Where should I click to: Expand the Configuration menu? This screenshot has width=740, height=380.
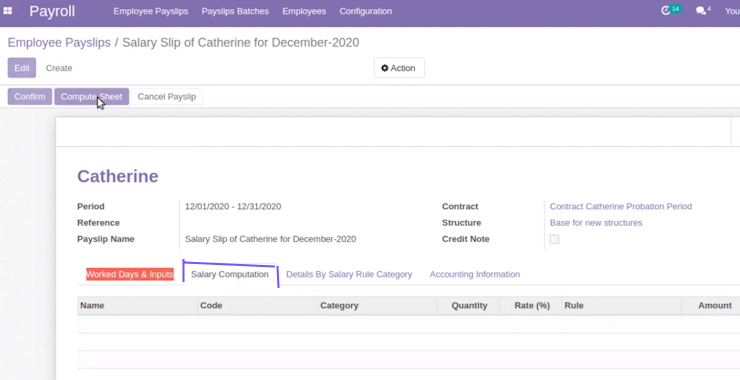coord(365,11)
